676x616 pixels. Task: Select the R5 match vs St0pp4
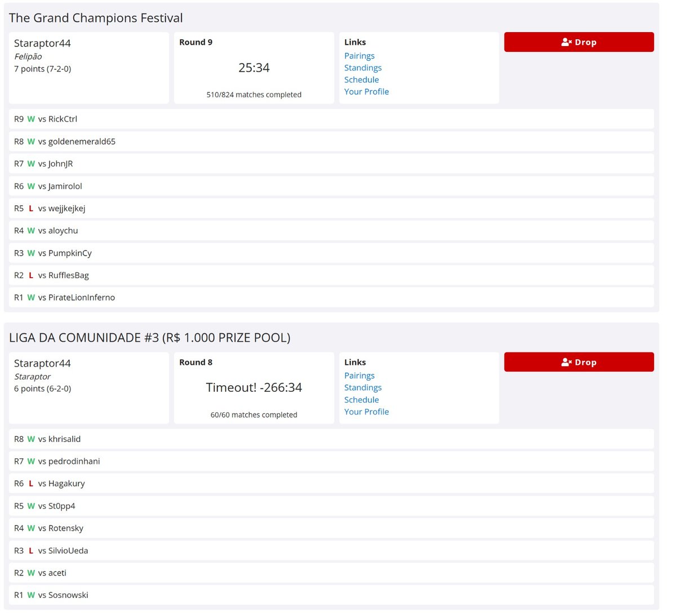[331, 506]
